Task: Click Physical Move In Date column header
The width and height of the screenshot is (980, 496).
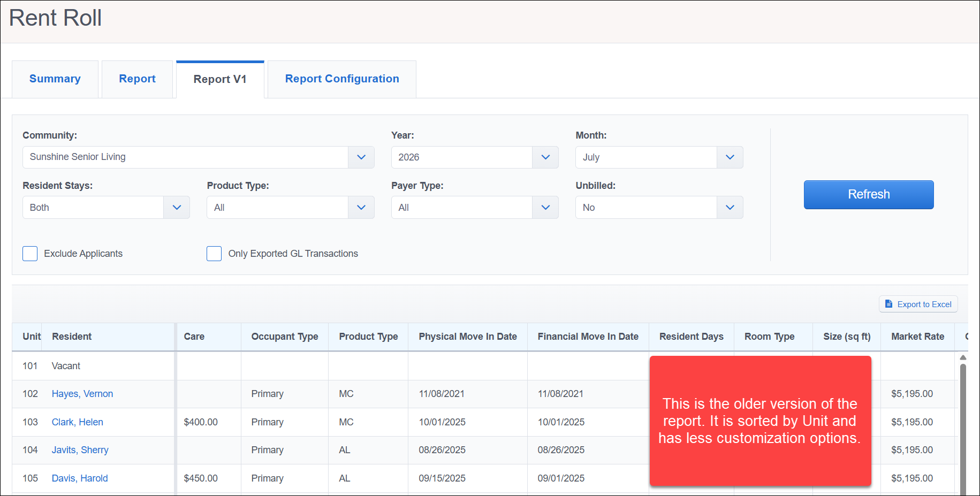Action: [468, 337]
